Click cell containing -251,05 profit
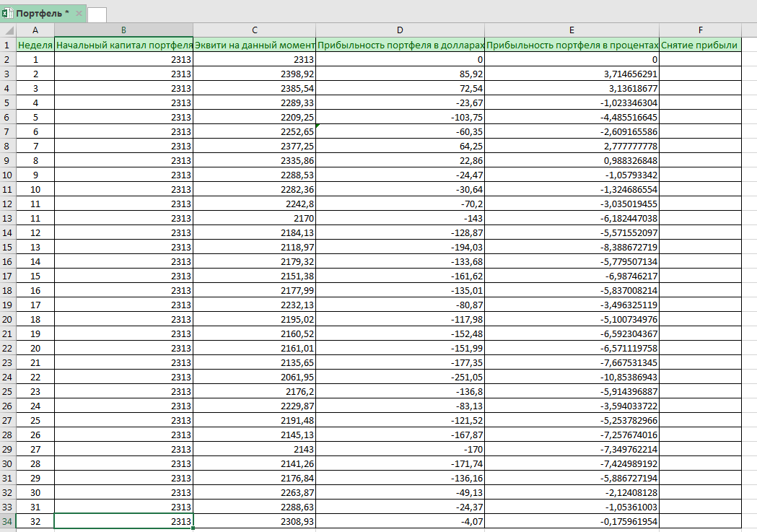The width and height of the screenshot is (757, 532). point(400,377)
